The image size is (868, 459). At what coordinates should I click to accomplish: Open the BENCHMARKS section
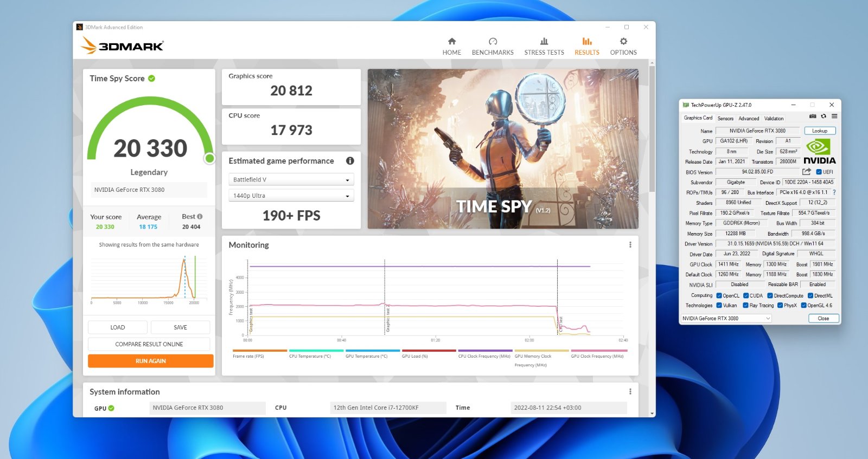pyautogui.click(x=493, y=47)
